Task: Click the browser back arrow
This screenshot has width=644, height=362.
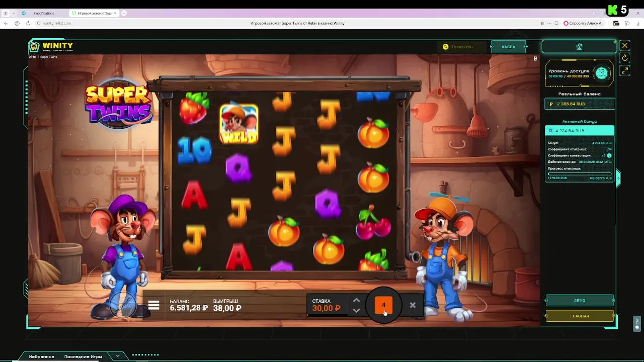Action: click(x=6, y=23)
